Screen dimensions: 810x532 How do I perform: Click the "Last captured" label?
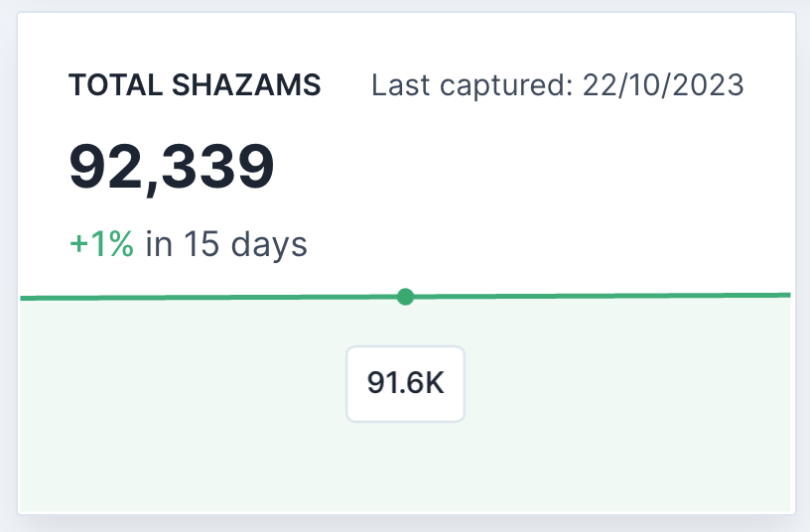[472, 85]
